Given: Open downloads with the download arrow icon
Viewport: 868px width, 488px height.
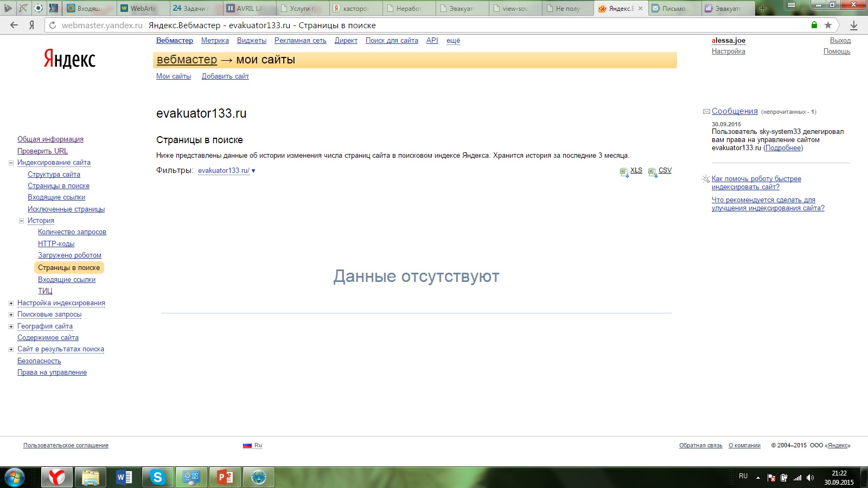Looking at the screenshot, I should click(x=854, y=25).
